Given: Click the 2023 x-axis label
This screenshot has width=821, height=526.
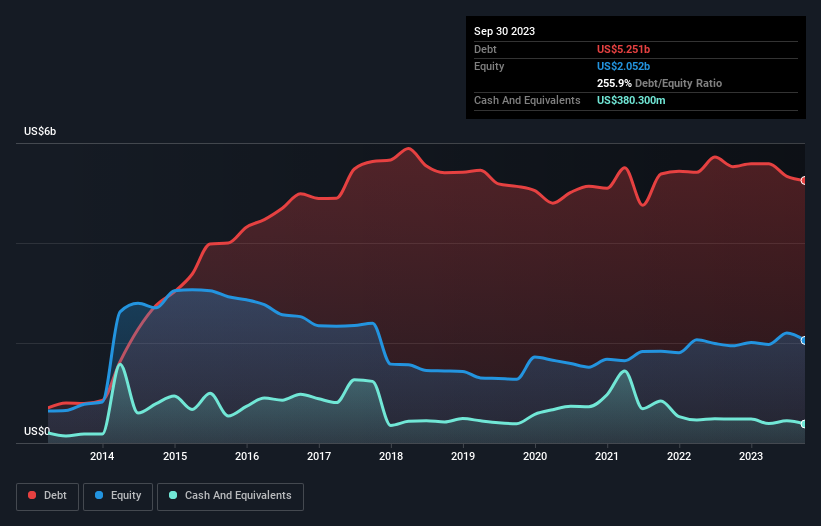Looking at the screenshot, I should 751,456.
